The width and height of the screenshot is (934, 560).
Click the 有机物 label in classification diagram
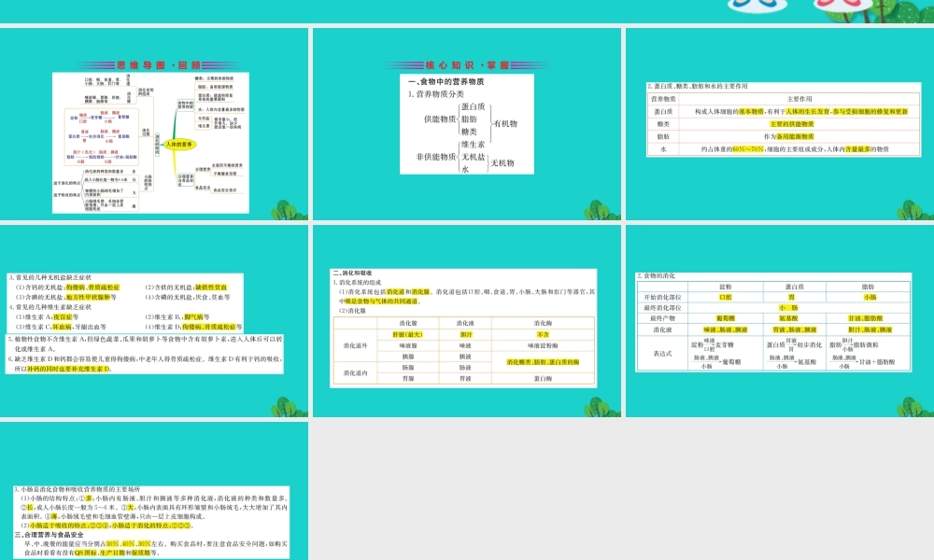click(505, 124)
